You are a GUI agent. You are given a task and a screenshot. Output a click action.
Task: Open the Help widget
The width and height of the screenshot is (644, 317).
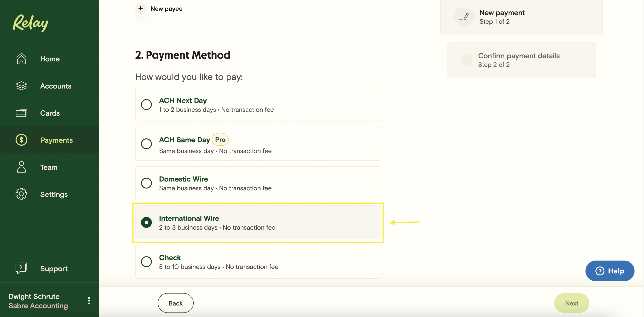point(610,270)
